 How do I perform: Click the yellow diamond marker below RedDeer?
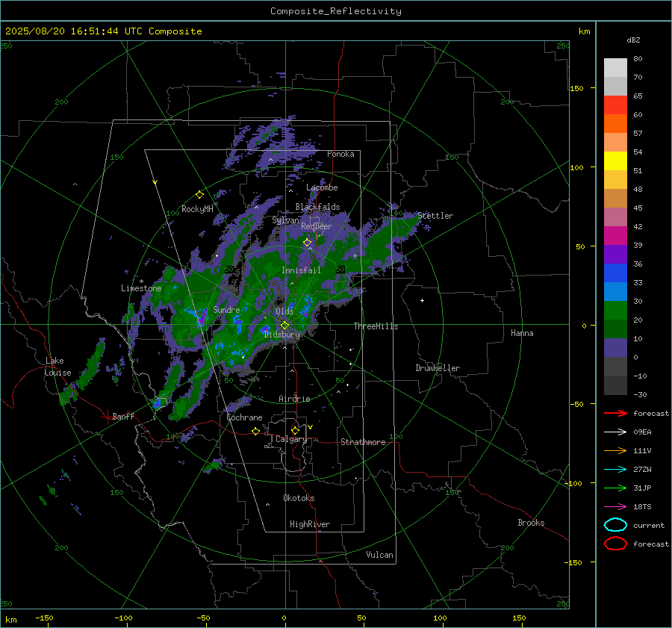point(307,243)
